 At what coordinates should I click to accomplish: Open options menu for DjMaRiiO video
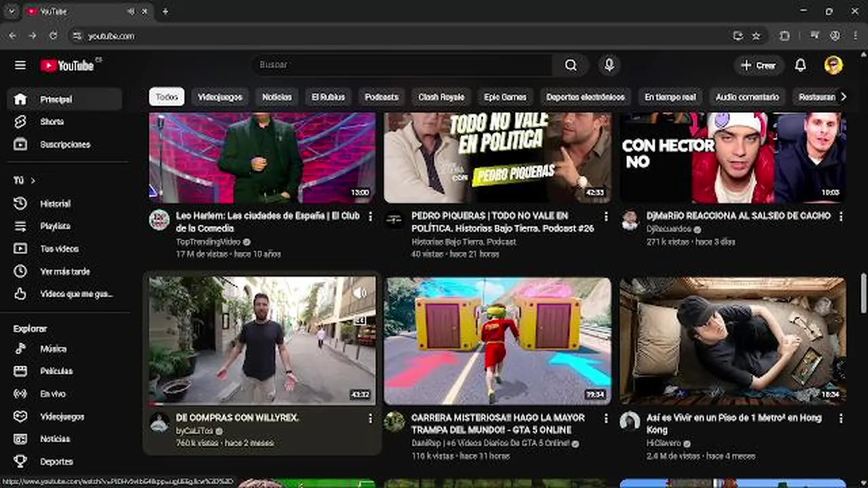841,216
